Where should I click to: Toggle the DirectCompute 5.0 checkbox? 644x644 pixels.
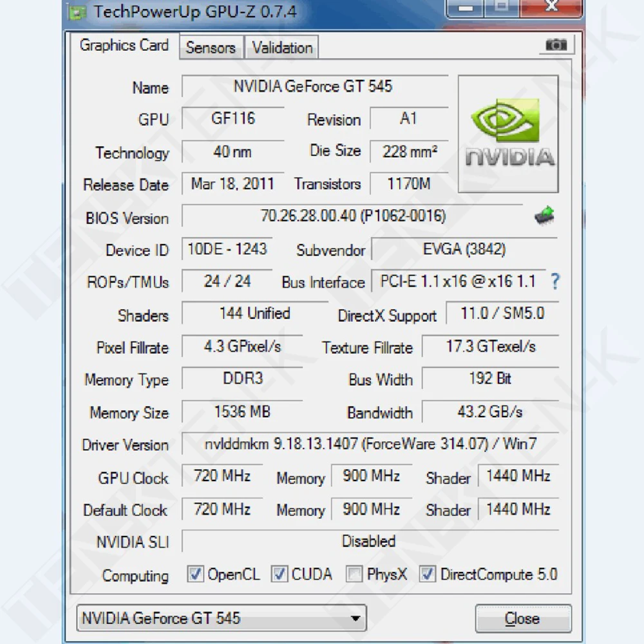coord(427,574)
